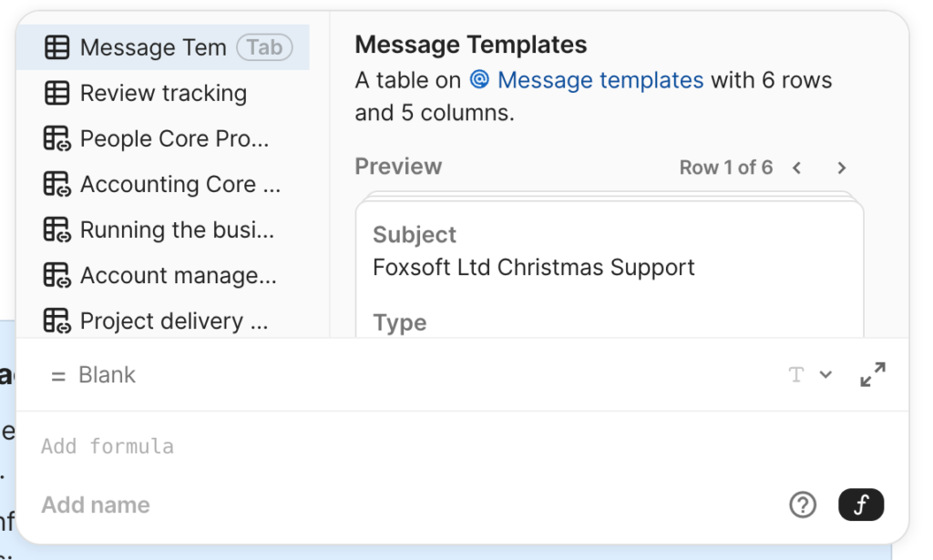Select Review tracking suggestion
933x560 pixels.
pos(163,93)
